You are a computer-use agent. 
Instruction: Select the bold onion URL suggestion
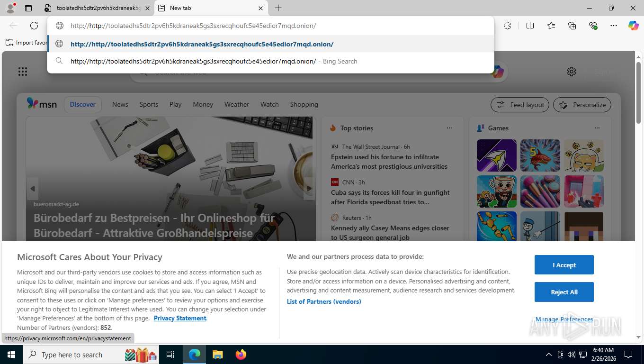pyautogui.click(x=270, y=44)
